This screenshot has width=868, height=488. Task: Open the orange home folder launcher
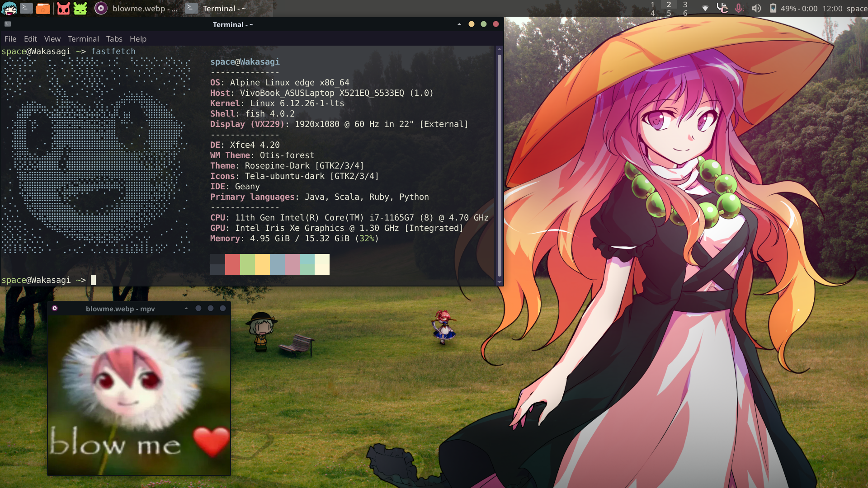click(x=43, y=8)
